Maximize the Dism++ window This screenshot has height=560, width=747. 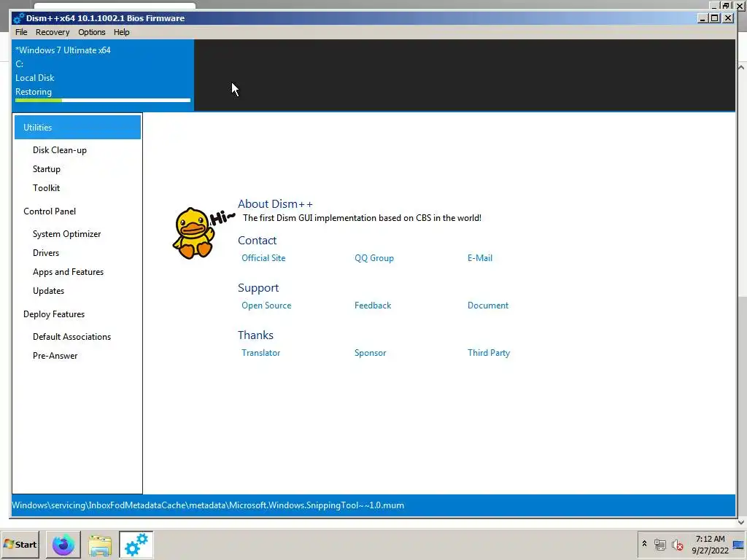pos(715,18)
